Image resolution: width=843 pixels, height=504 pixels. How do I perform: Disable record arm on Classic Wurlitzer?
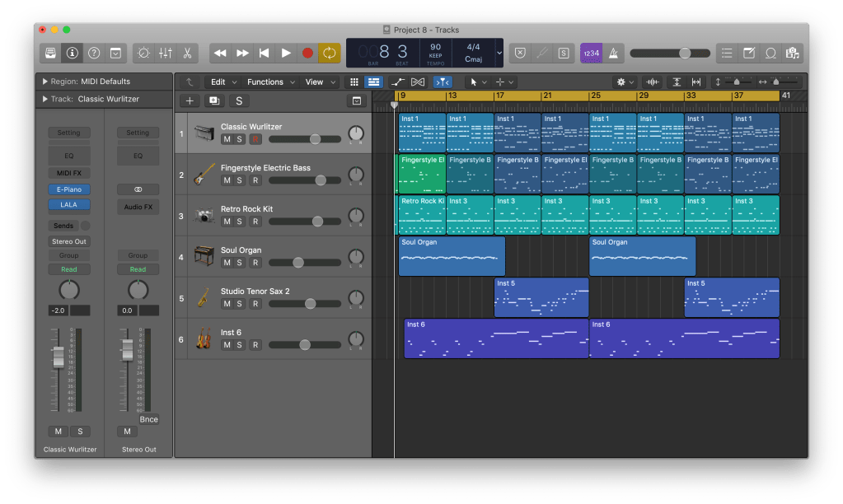pyautogui.click(x=255, y=139)
